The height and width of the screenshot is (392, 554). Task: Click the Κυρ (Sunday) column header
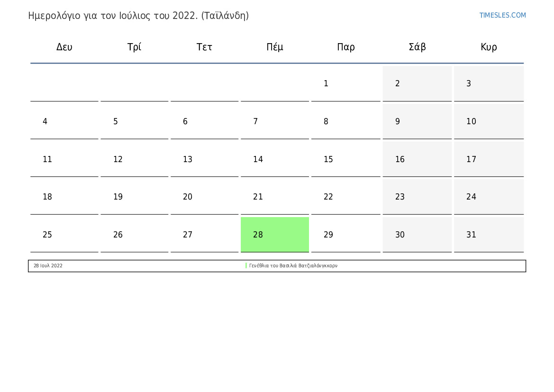coord(489,47)
